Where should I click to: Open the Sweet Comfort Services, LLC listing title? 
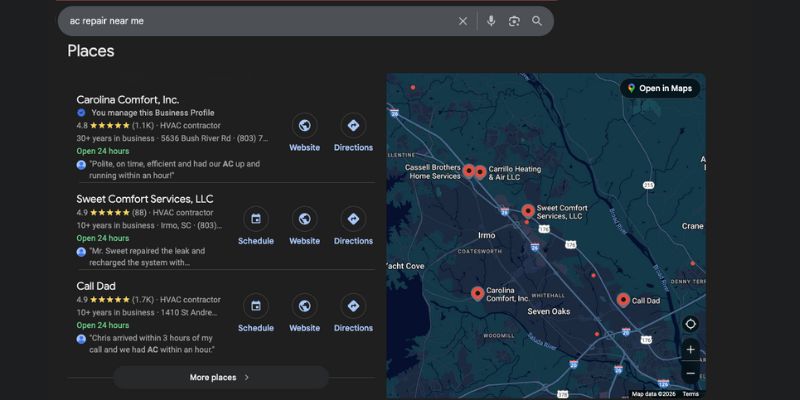145,199
